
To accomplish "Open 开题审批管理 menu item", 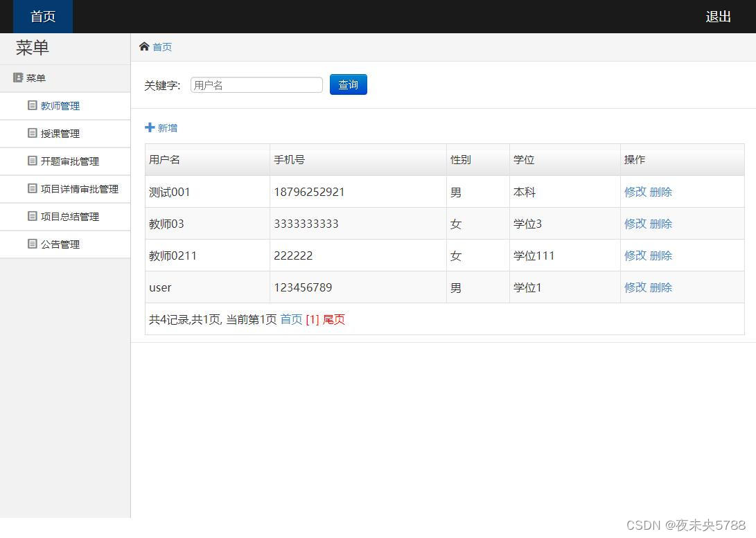I will point(70,161).
